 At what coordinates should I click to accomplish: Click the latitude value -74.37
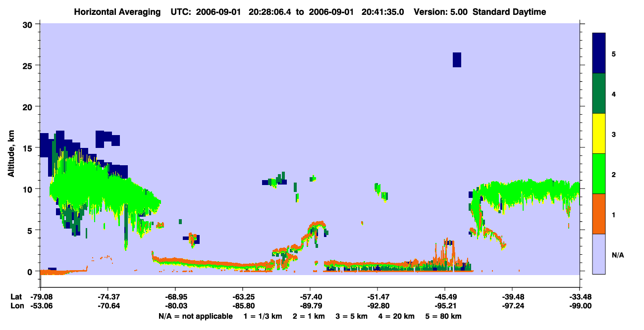[x=107, y=297]
